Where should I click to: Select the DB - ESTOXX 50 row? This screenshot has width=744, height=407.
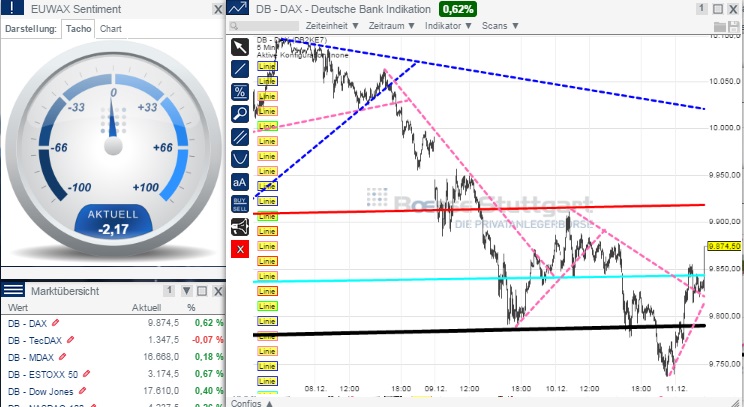(113, 374)
